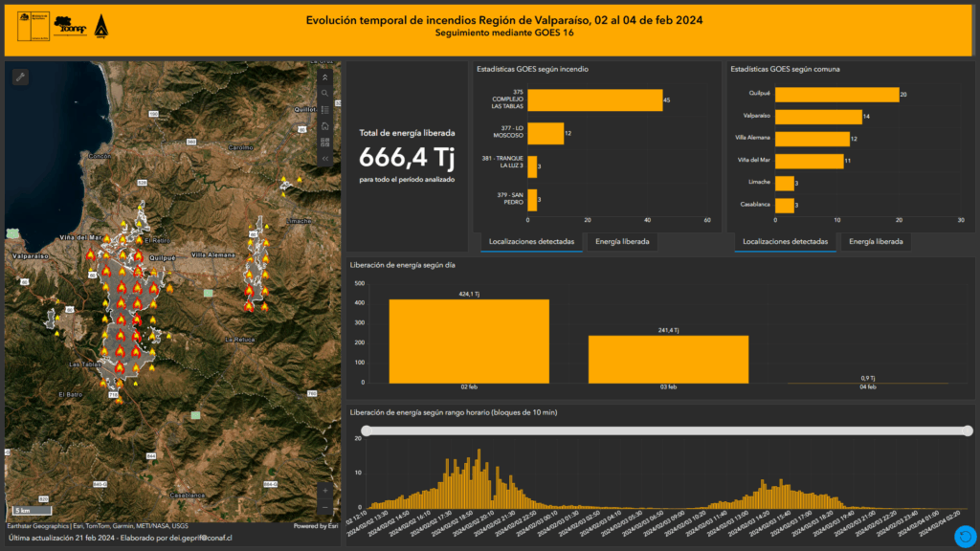Select Localizaciones detectadas tab under comuna chart
This screenshot has height=551, width=980.
tap(786, 242)
